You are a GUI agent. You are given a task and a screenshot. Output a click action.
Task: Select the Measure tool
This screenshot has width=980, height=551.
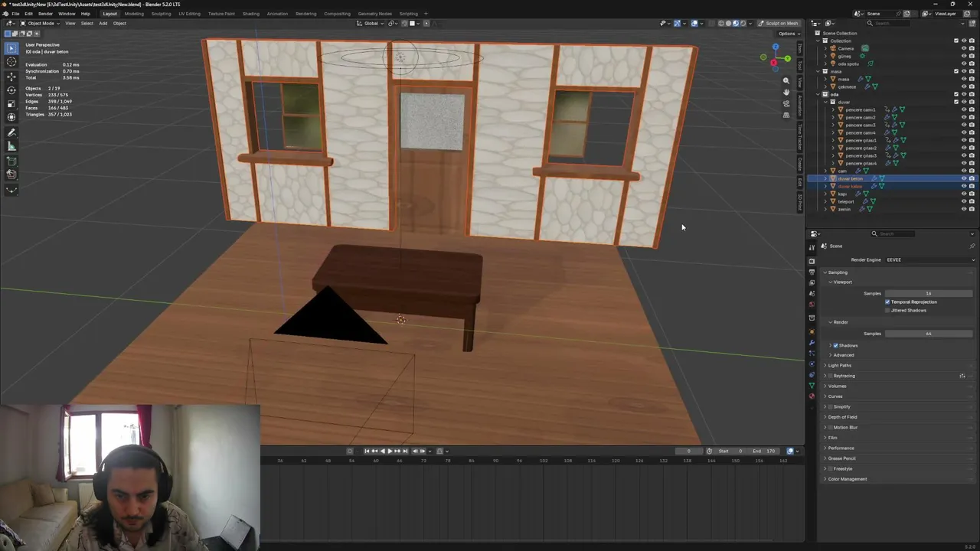coord(11,146)
